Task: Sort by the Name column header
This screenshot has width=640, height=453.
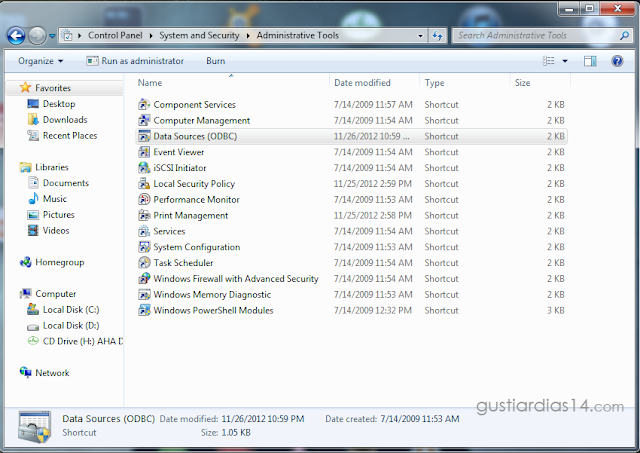Action: [231, 83]
